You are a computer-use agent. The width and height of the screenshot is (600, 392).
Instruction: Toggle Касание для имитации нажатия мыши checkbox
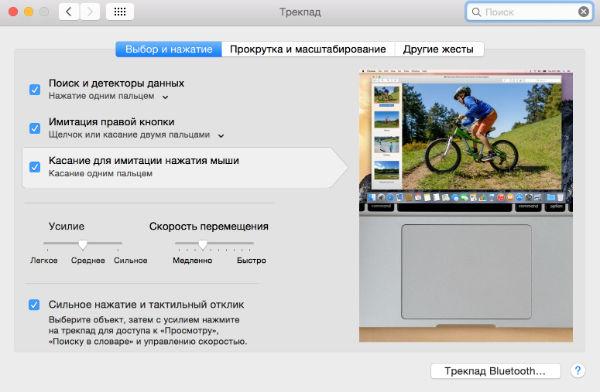point(34,167)
